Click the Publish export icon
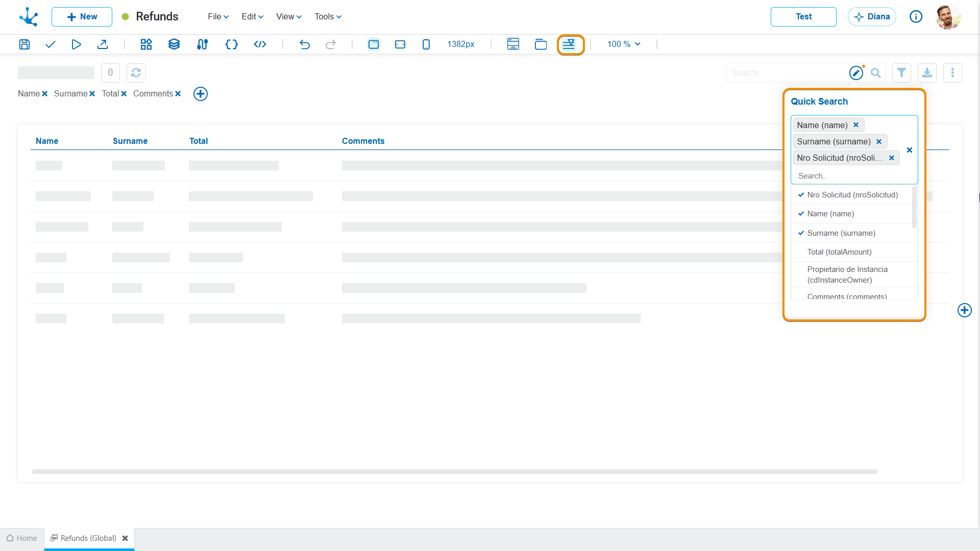 [x=103, y=44]
